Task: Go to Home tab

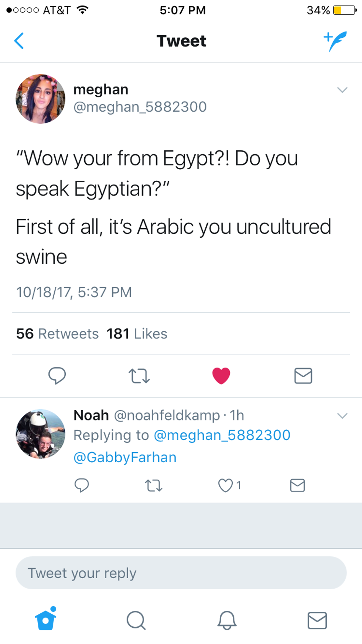Action: tap(46, 620)
